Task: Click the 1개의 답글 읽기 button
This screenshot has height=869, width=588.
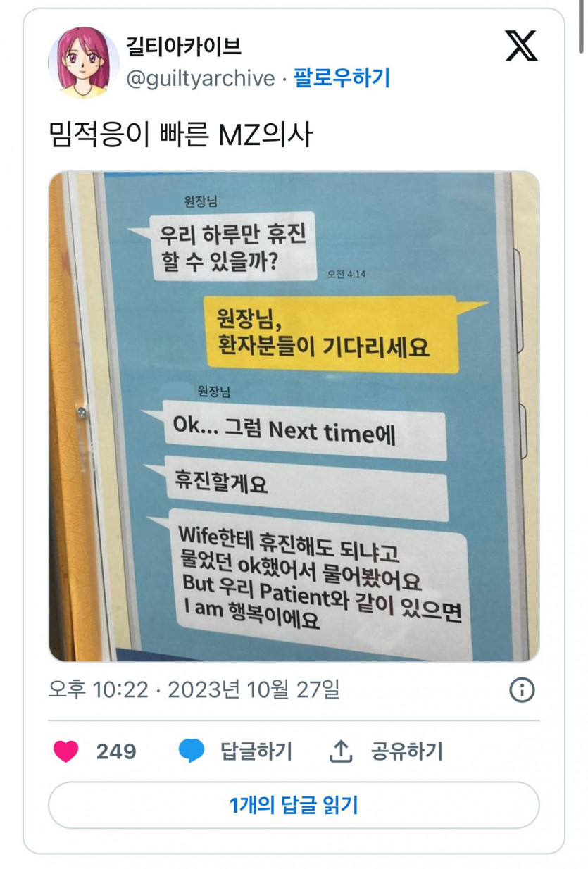Action: [294, 805]
